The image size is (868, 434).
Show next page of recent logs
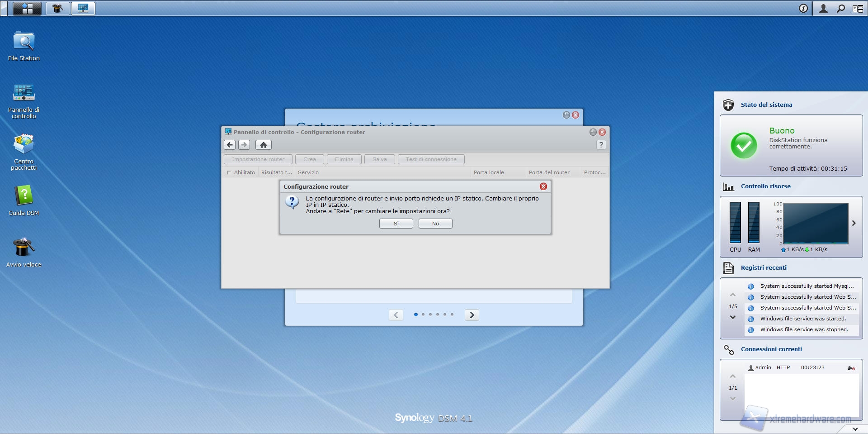click(x=733, y=317)
